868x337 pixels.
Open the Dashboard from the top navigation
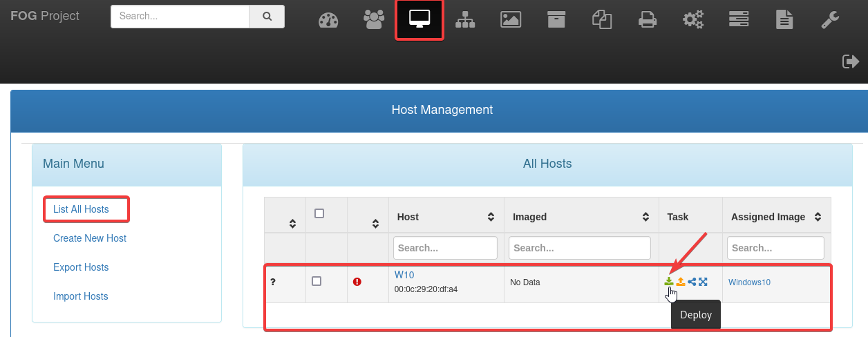328,20
